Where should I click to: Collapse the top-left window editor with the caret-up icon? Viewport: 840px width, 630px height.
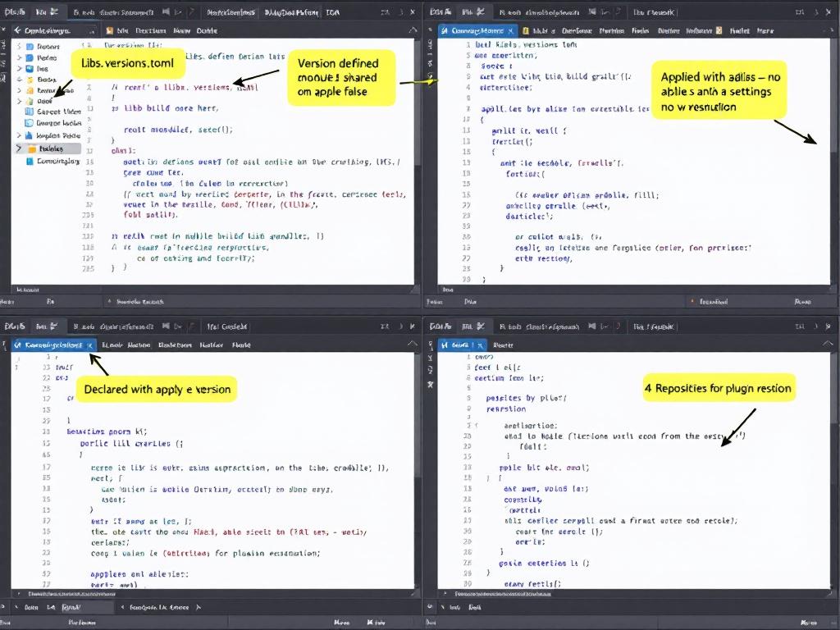[412, 30]
